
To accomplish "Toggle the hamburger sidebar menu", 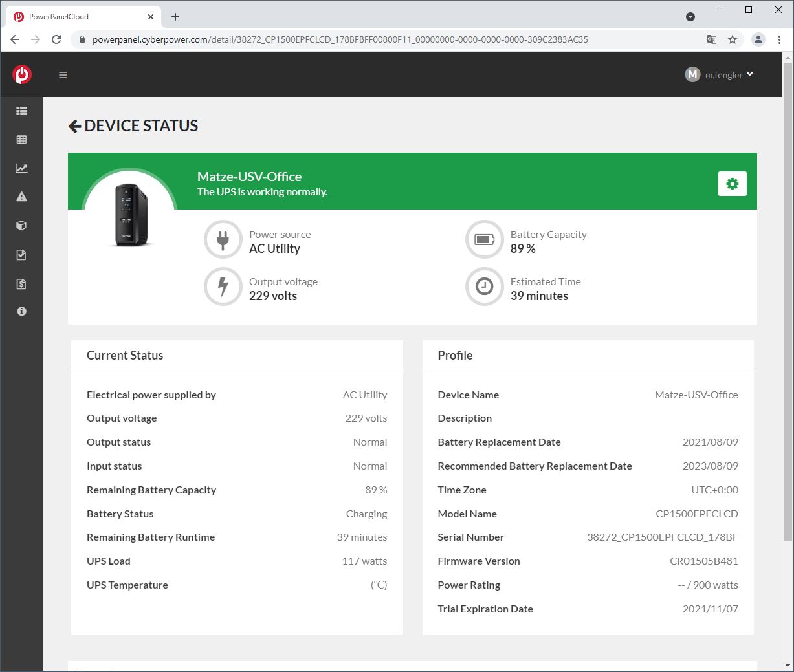I will tap(63, 75).
